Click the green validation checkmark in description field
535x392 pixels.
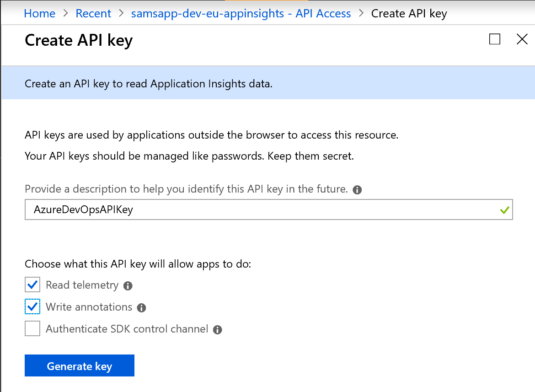pyautogui.click(x=504, y=210)
